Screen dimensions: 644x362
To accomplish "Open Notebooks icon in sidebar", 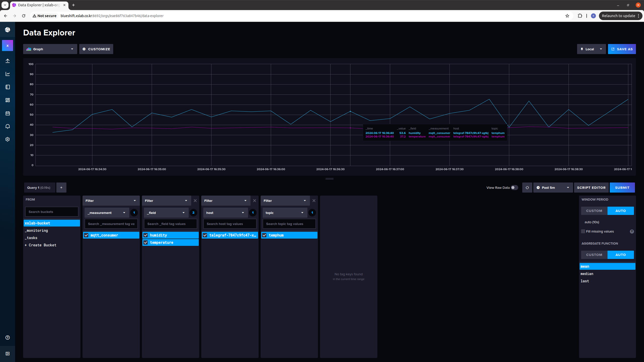I will 8,87.
